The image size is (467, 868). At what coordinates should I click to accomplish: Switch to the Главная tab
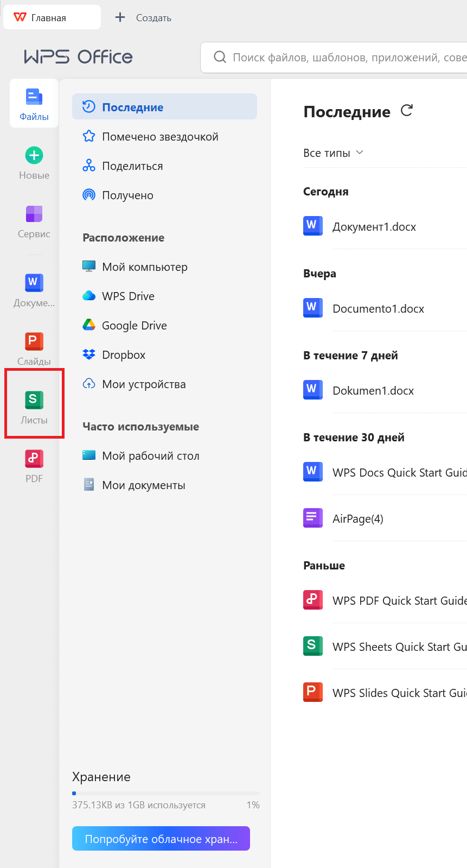52,17
